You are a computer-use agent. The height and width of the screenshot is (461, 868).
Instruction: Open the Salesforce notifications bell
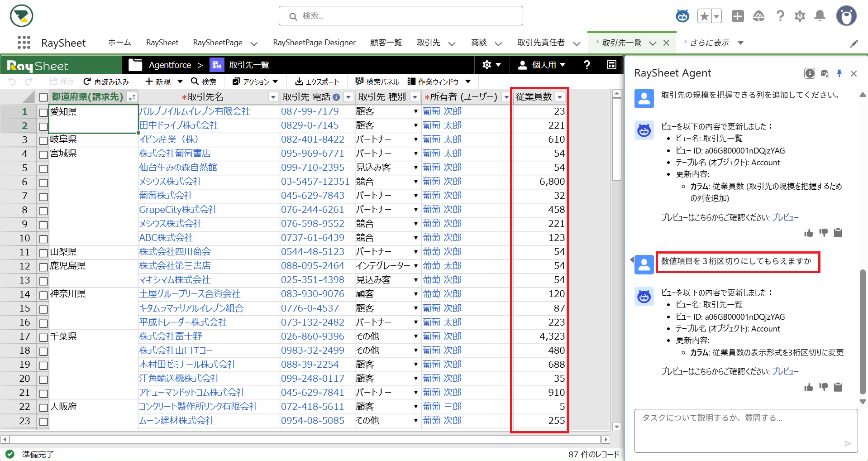point(820,16)
